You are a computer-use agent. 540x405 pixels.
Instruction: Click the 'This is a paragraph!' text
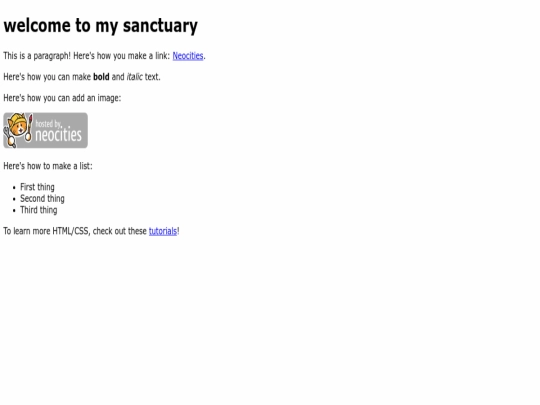[x=37, y=56]
